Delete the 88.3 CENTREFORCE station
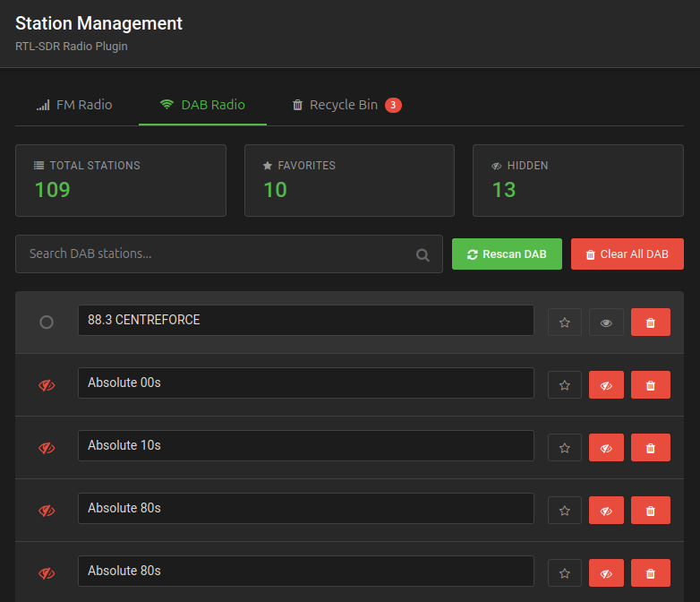The width and height of the screenshot is (700, 602). 650,322
